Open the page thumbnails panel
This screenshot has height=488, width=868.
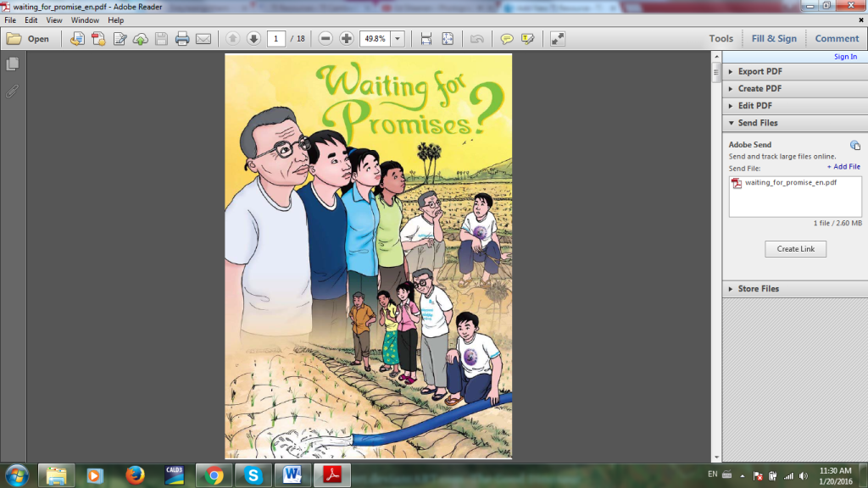click(x=13, y=64)
